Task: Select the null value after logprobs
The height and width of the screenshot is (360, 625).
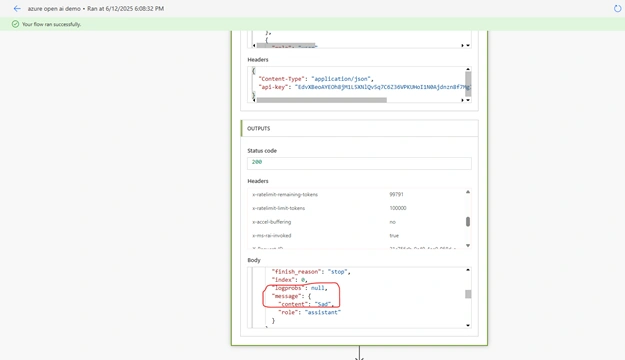Action: (x=318, y=288)
